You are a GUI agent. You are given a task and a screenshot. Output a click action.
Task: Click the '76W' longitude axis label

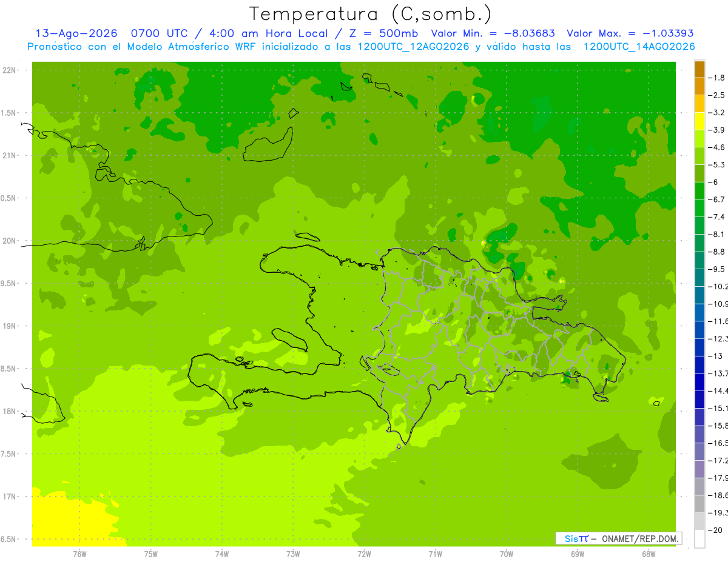(x=79, y=554)
